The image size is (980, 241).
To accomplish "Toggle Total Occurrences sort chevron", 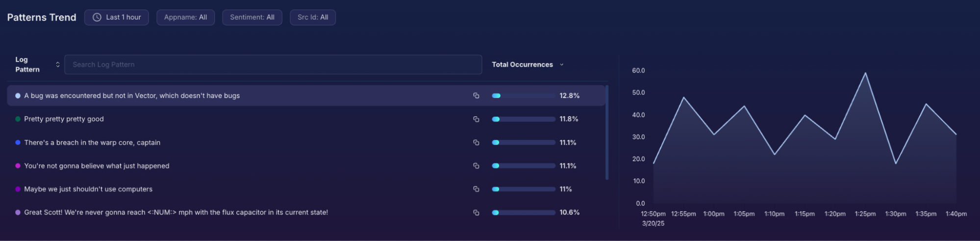I will click(x=561, y=65).
